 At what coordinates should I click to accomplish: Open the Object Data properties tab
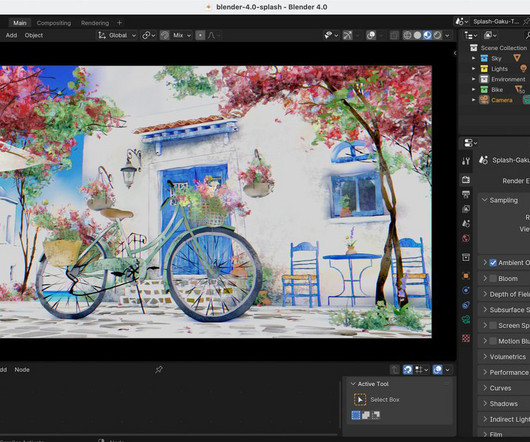(466, 319)
